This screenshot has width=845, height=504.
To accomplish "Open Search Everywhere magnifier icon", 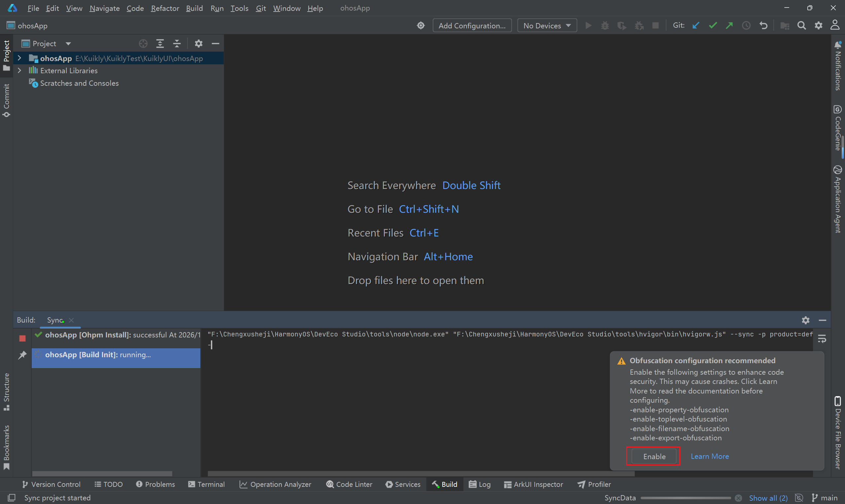I will (801, 26).
